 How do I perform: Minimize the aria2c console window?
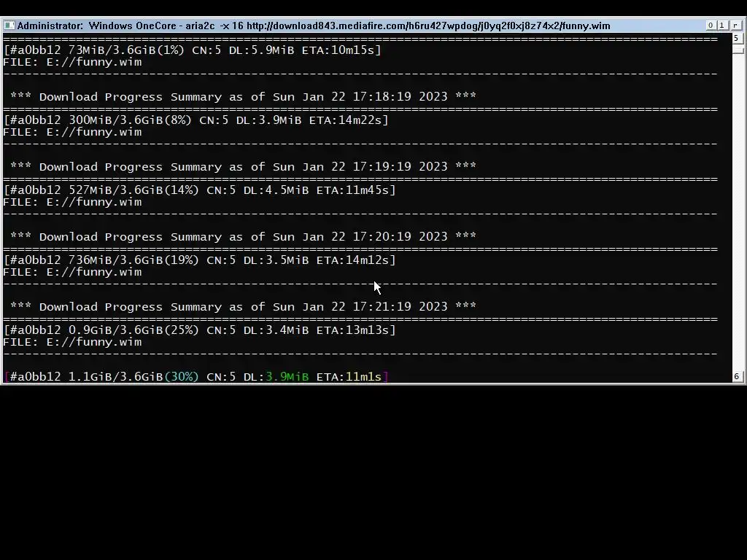(711, 26)
